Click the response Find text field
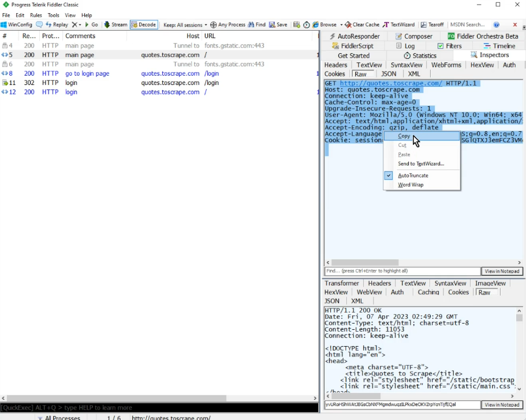 coord(402,404)
